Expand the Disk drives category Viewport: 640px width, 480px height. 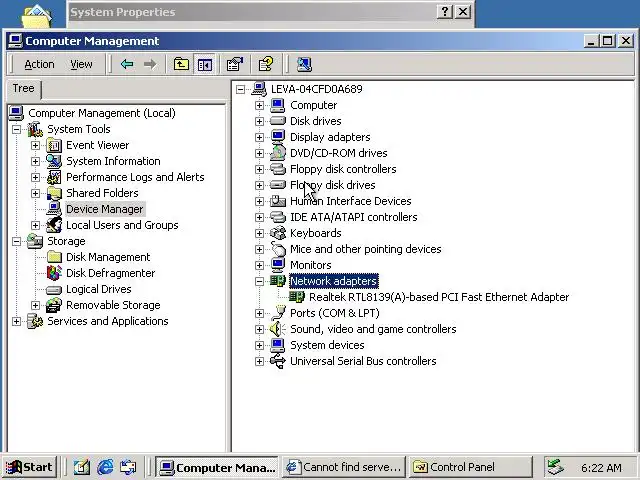point(259,121)
